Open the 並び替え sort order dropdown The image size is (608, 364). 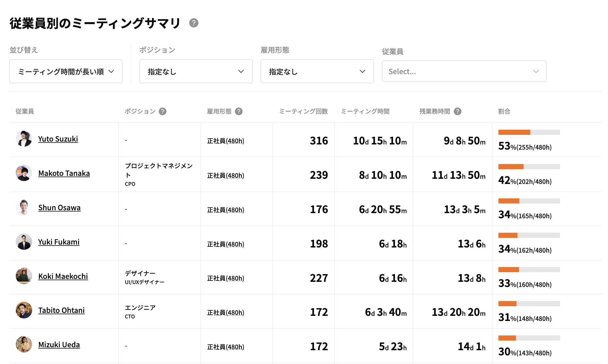tap(66, 72)
